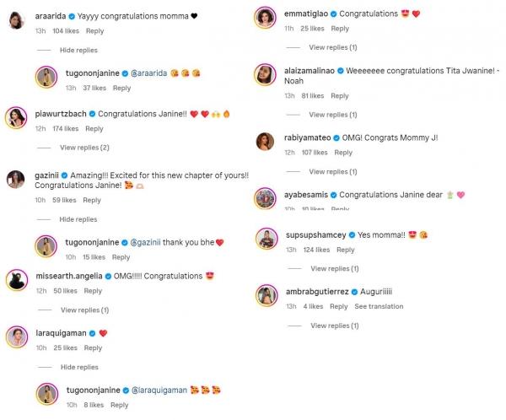506x420 pixels.
Task: Reply to supsupshamcey's comment
Action: click(x=345, y=250)
